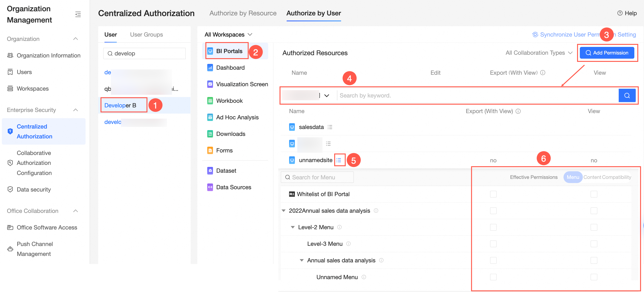Viewport: 644px width, 292px height.
Task: Switch to the Content Compatibility toggle option
Action: click(607, 177)
